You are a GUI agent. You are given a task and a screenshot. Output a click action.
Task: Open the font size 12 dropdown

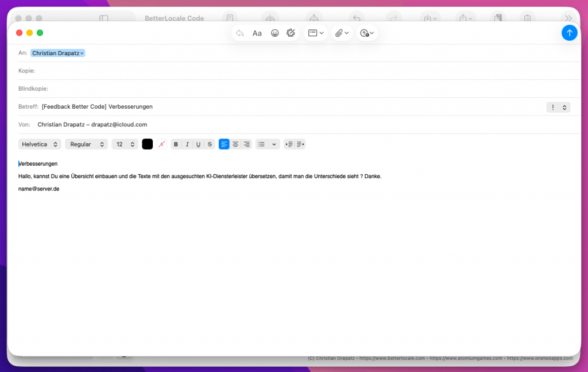[125, 144]
